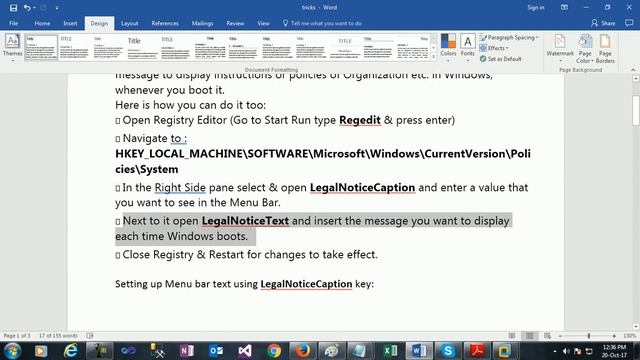Collapse the ribbon with the arrow

pyautogui.click(x=633, y=70)
